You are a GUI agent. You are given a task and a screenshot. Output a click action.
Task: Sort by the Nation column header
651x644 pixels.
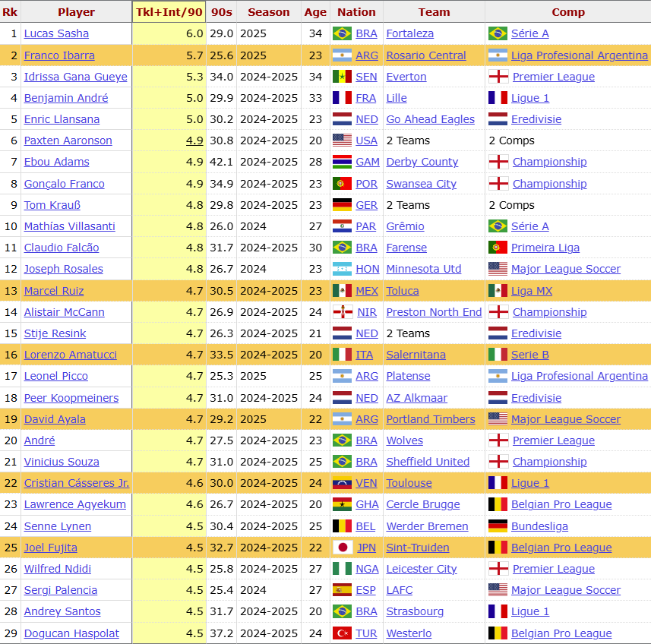coord(356,12)
